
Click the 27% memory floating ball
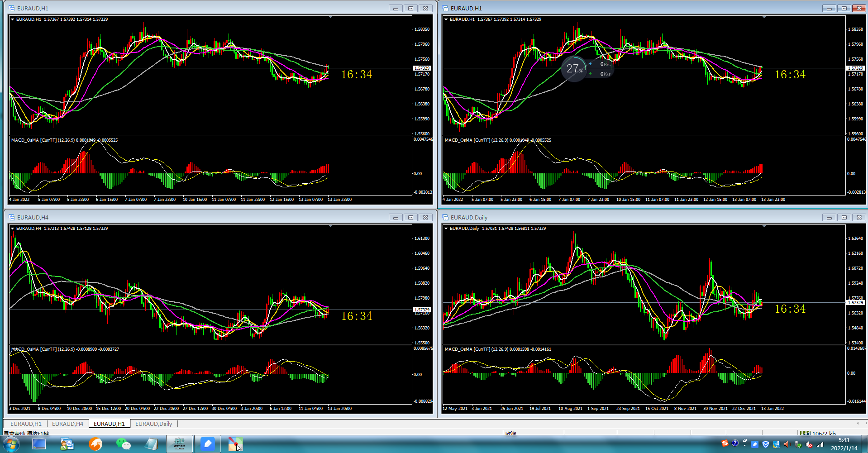click(574, 69)
